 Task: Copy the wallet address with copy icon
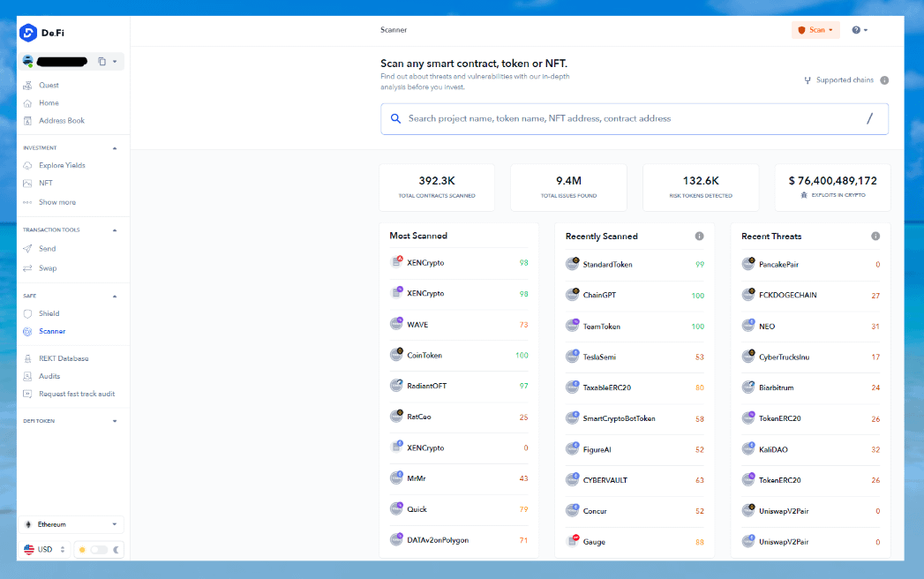(102, 62)
